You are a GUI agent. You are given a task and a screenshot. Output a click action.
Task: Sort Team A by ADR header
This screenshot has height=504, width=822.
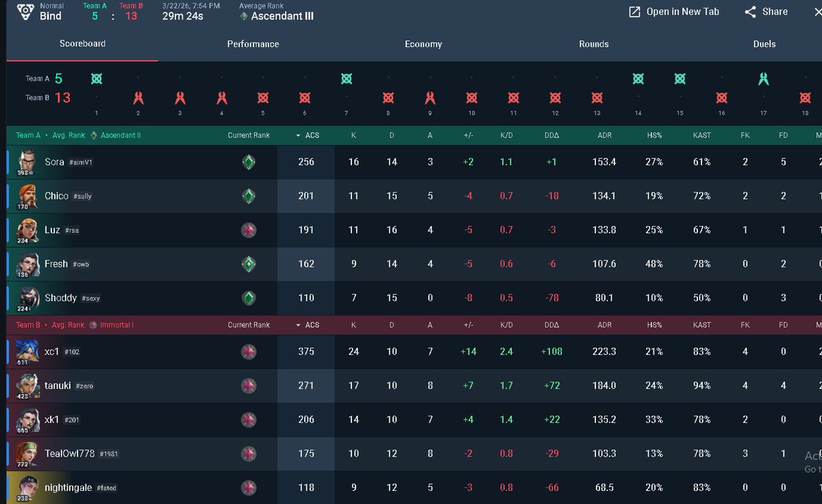pyautogui.click(x=604, y=136)
